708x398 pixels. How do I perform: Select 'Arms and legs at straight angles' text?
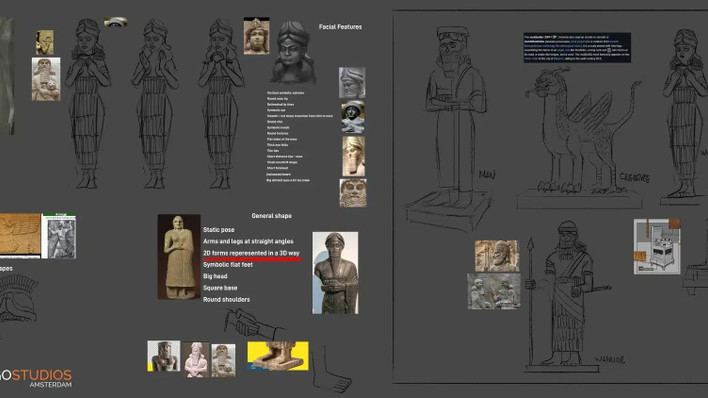click(248, 241)
